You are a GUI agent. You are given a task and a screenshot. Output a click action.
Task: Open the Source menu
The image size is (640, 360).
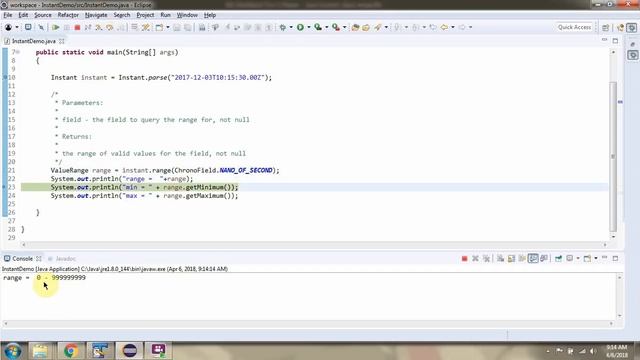43,15
